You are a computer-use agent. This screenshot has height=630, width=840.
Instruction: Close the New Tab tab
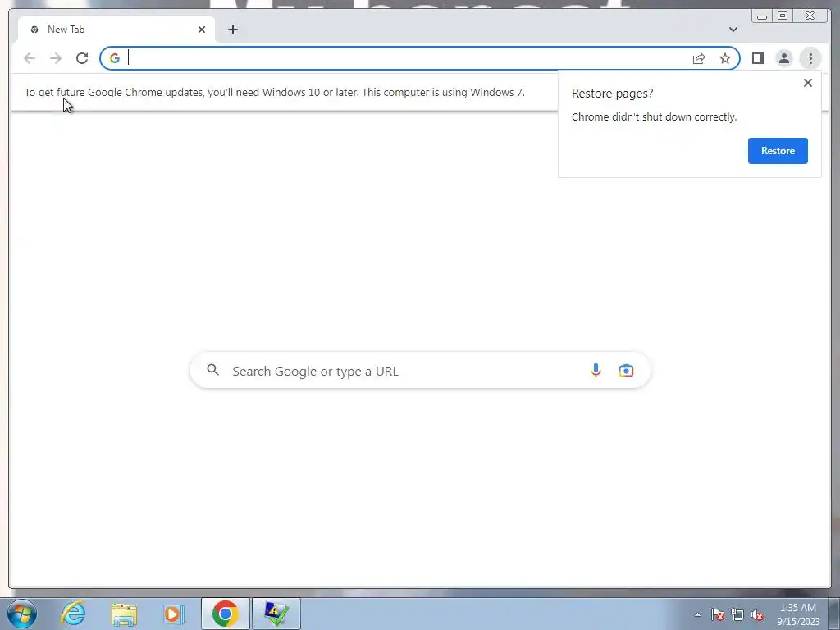click(x=202, y=30)
